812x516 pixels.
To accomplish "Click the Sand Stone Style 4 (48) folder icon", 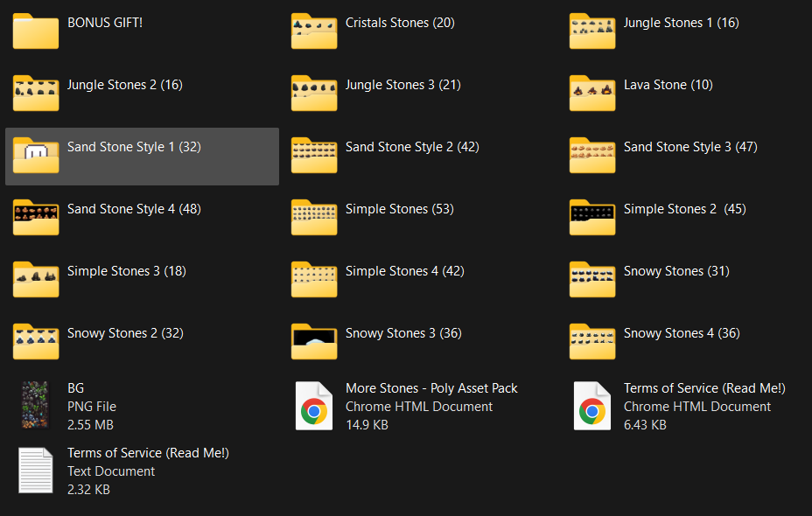I will coord(36,218).
